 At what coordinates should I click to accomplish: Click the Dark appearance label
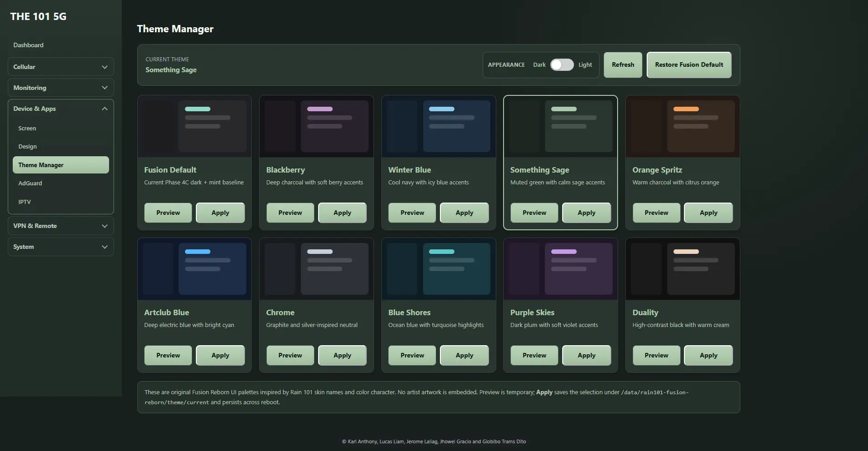pyautogui.click(x=539, y=65)
